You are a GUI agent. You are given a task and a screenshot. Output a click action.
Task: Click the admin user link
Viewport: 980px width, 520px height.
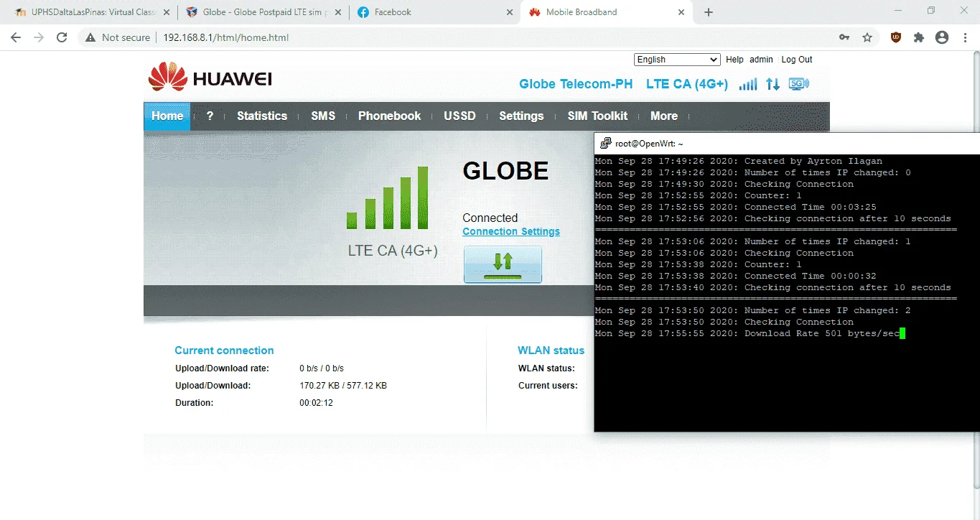coord(761,60)
